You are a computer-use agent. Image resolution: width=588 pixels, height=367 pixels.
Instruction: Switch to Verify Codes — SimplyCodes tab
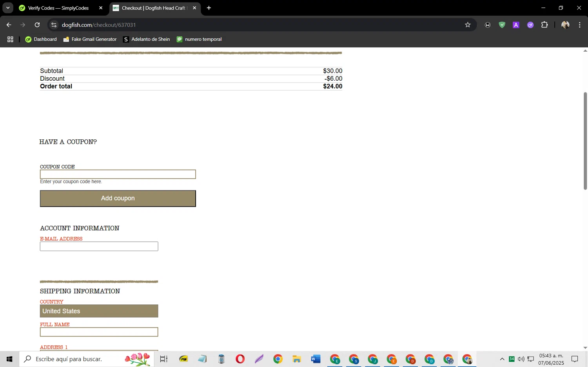point(59,8)
